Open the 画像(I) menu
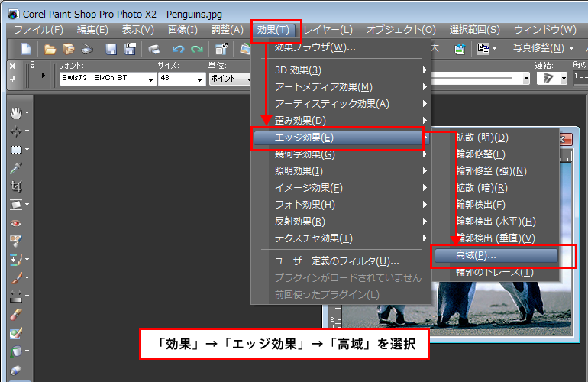The width and height of the screenshot is (588, 382). click(x=183, y=30)
